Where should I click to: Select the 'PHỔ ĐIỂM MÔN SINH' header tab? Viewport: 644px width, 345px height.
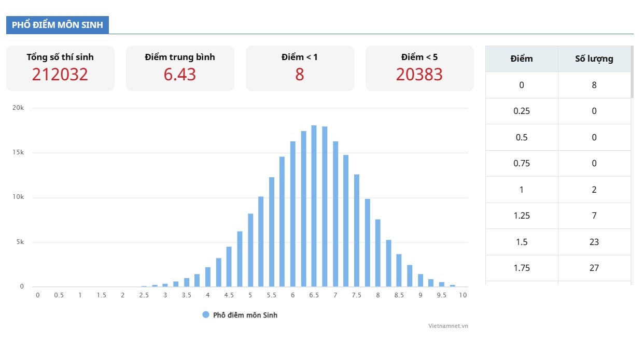coord(58,25)
